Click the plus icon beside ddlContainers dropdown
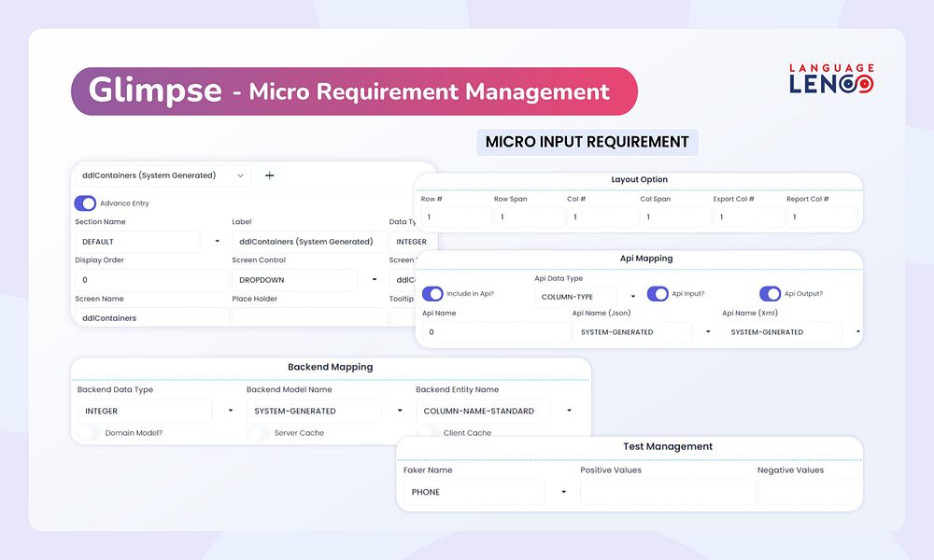Screen dimensions: 934x560 [269, 175]
